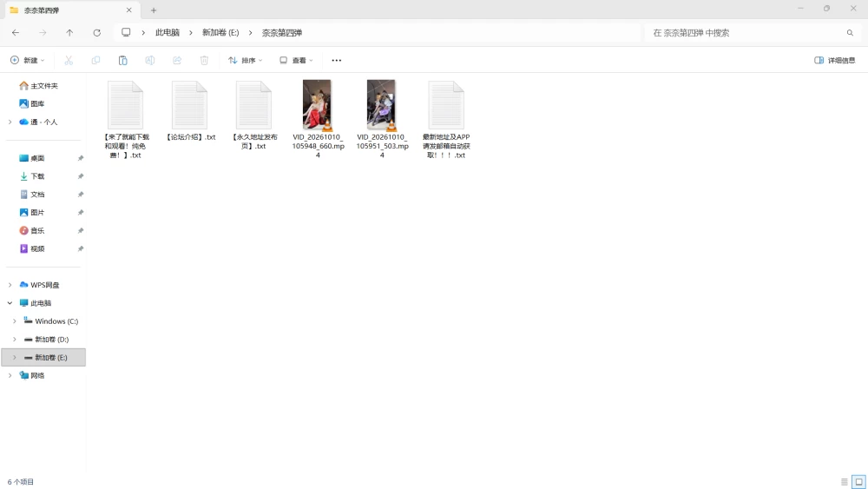The height and width of the screenshot is (489, 868).
Task: Click 此电脑 in the address breadcrumb
Action: point(168,33)
